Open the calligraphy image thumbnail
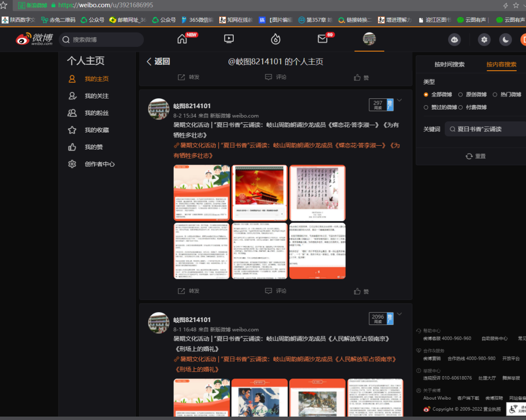This screenshot has width=526, height=420. click(x=318, y=193)
